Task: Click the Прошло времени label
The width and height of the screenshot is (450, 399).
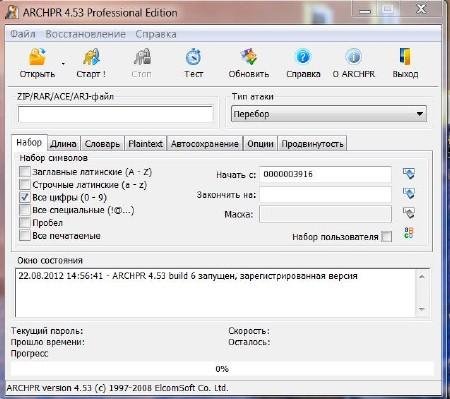Action: click(x=48, y=342)
